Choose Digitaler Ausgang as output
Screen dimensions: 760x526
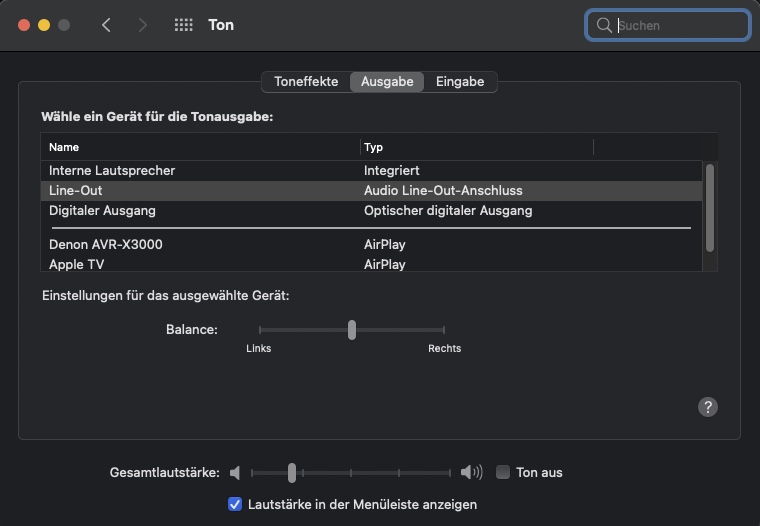[x=102, y=211]
